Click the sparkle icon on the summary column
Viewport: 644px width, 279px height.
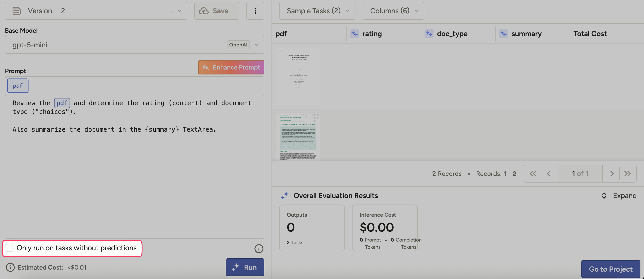click(x=503, y=34)
